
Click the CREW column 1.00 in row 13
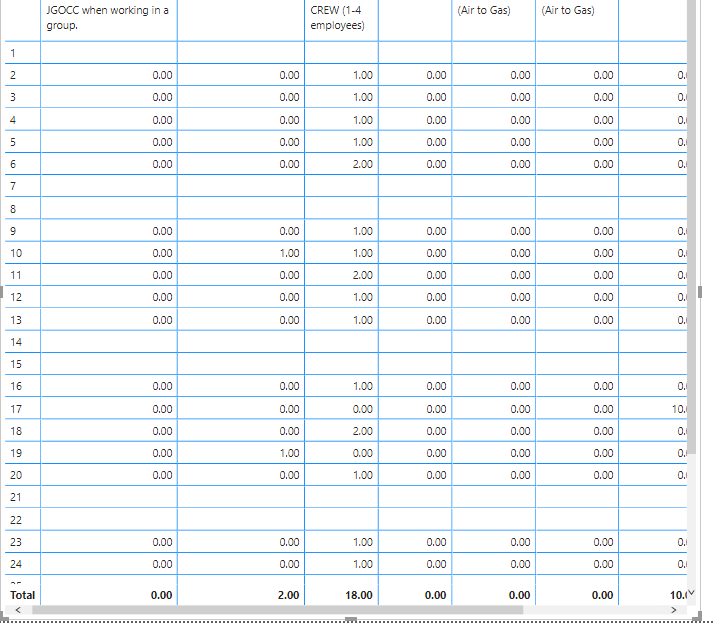pyautogui.click(x=363, y=320)
